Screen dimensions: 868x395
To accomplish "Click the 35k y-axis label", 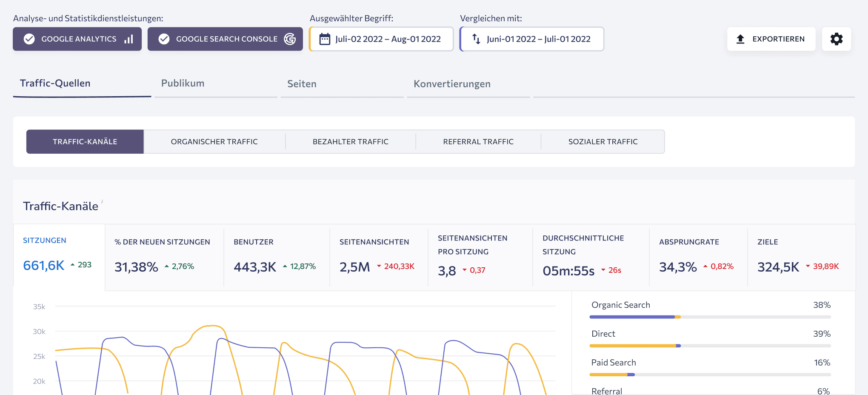I will tap(39, 307).
